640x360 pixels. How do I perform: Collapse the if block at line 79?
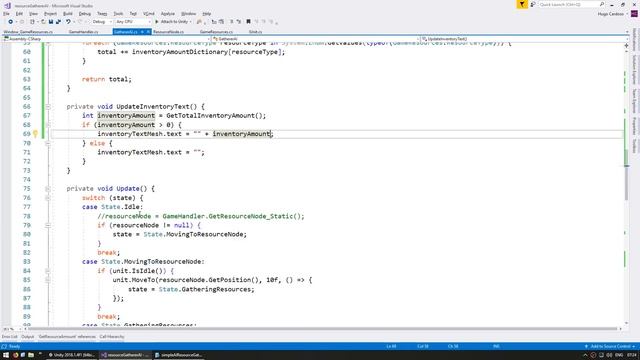[x=48, y=225]
